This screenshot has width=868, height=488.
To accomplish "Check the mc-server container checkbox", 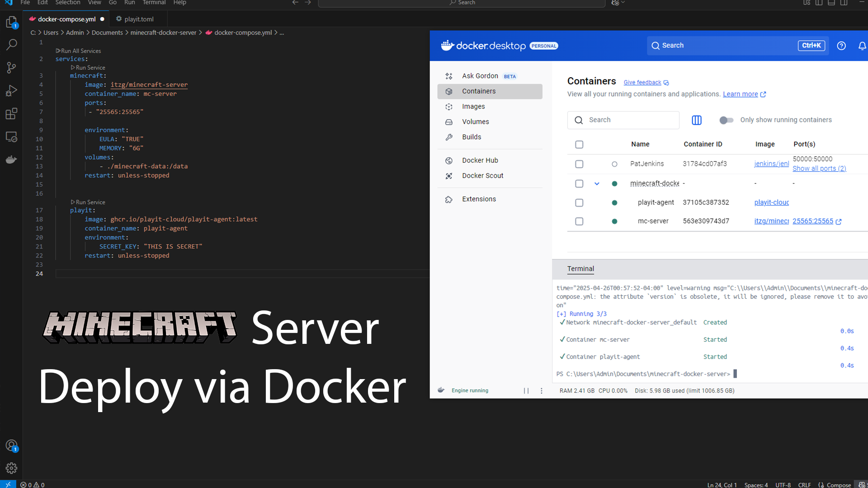I will (x=579, y=221).
